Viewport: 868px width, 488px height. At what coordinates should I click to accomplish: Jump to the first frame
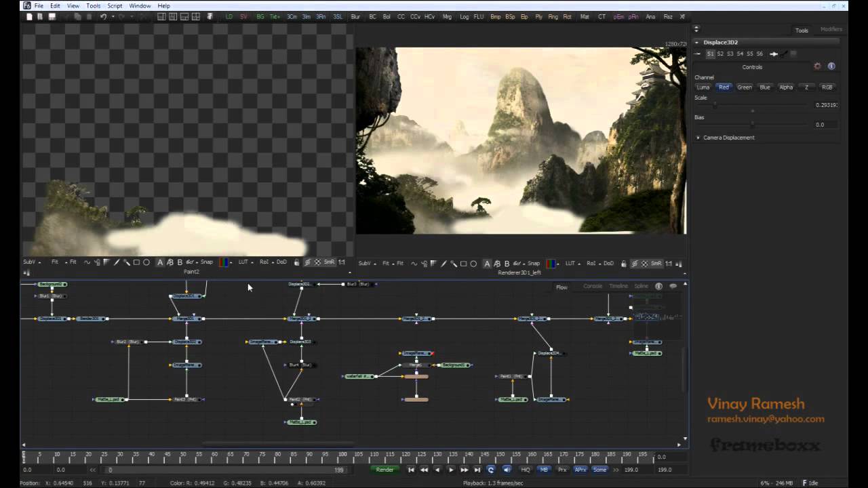[x=411, y=470]
